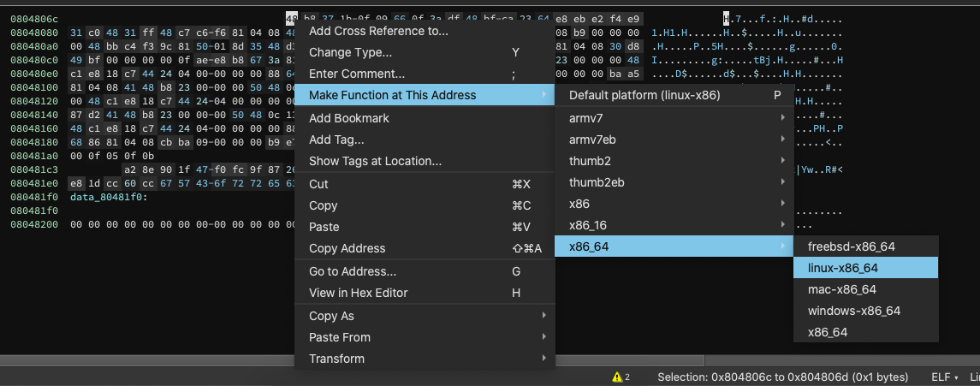Open the ELF view type dropdown
This screenshot has height=386, width=980.
[x=944, y=377]
